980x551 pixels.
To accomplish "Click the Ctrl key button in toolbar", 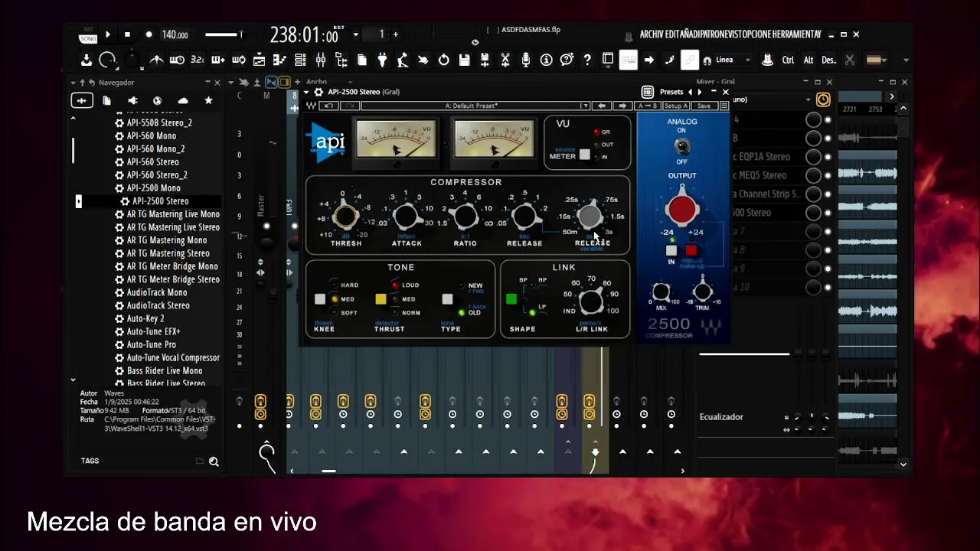I will [788, 60].
